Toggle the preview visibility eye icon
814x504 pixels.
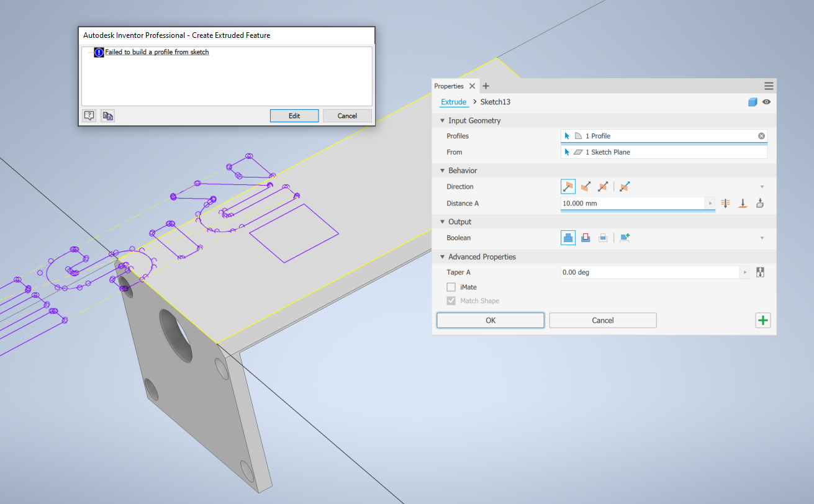(766, 102)
